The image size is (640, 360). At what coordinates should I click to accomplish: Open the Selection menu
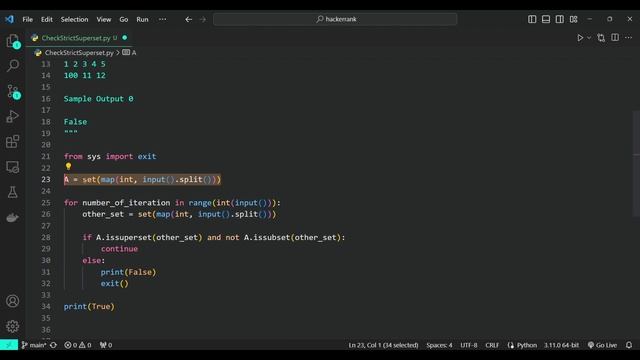point(74,19)
